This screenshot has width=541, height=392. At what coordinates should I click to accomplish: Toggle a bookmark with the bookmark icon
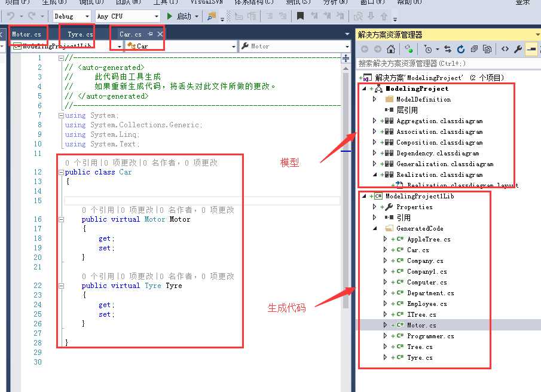pos(301,16)
